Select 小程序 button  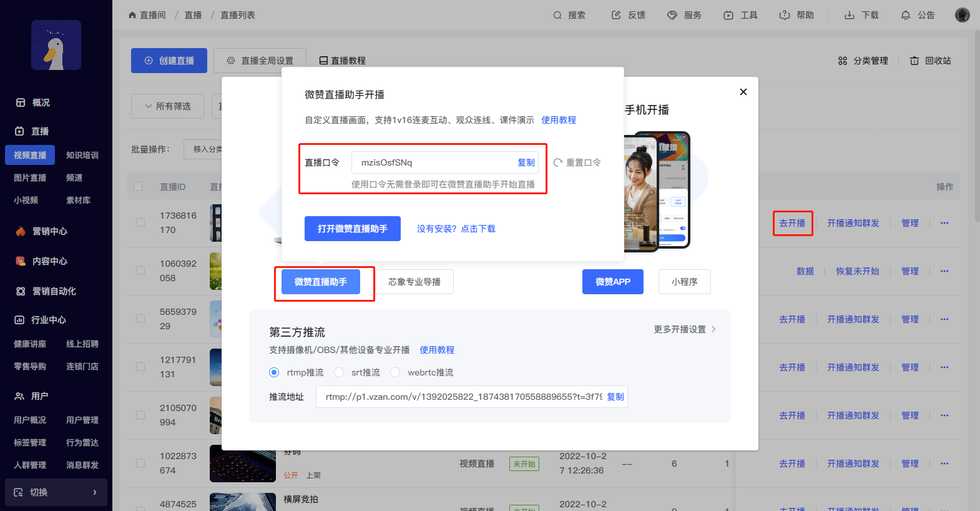point(685,282)
